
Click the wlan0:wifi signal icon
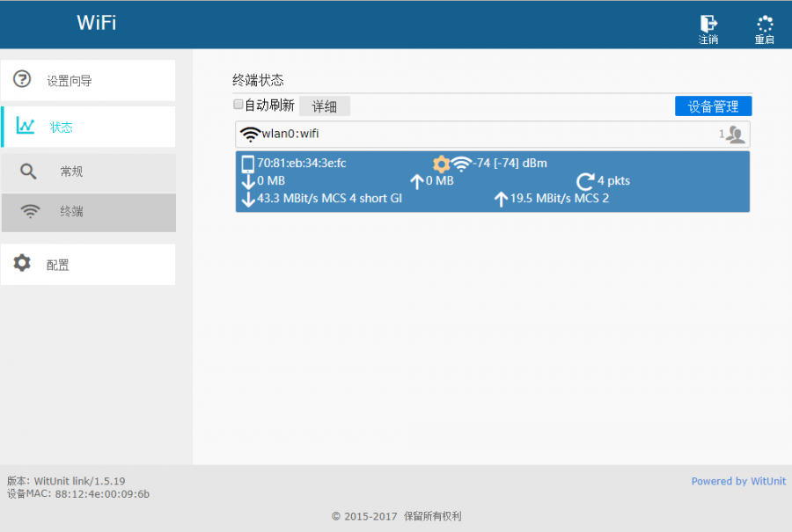click(250, 135)
